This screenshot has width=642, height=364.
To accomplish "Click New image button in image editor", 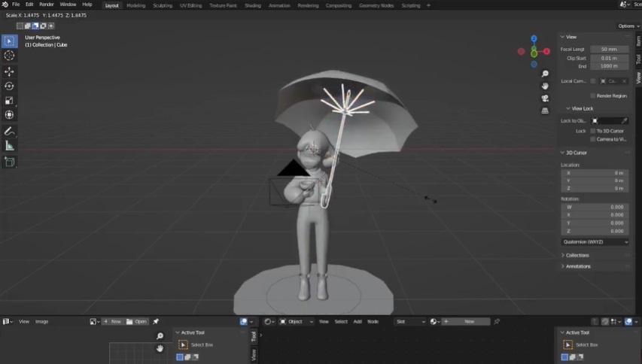I will [112, 321].
